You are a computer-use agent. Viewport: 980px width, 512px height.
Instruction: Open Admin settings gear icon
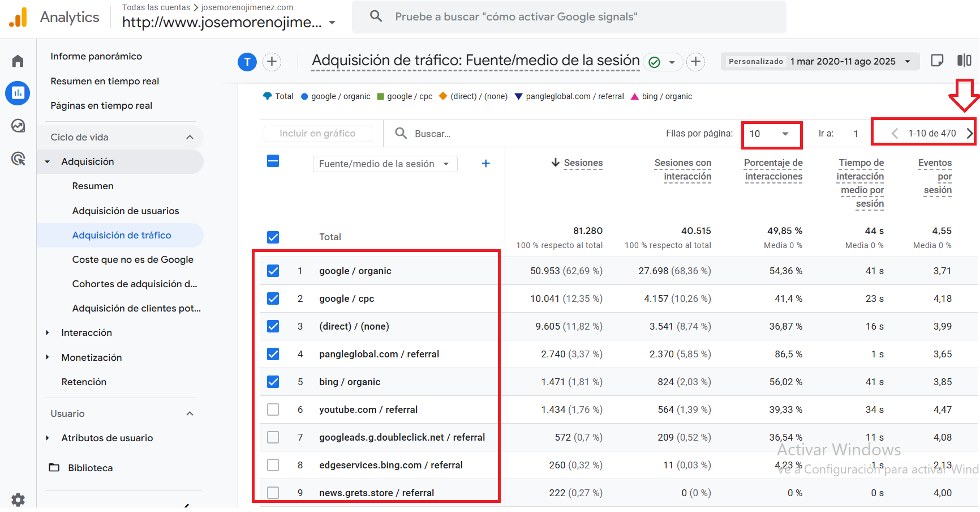pos(18,500)
